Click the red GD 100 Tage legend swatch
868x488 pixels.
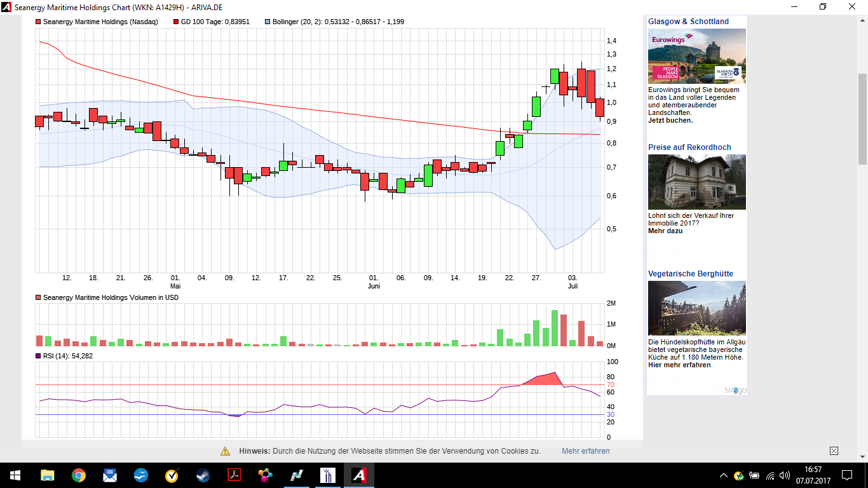(x=176, y=22)
